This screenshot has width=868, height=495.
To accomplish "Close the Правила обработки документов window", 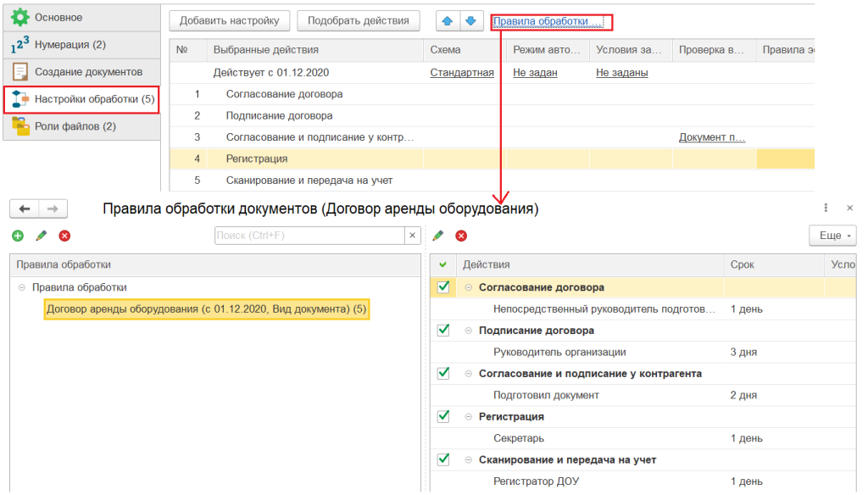I will (x=849, y=209).
